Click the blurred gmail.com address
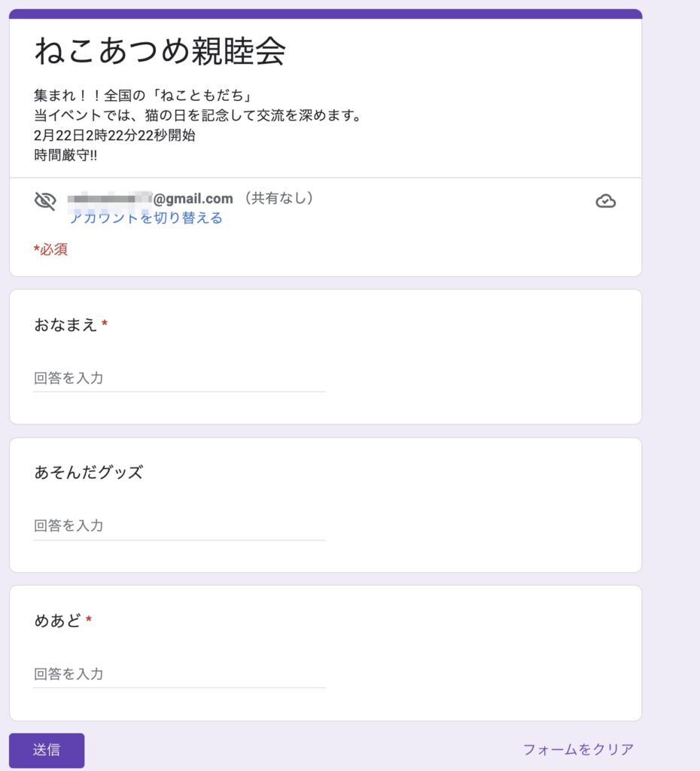This screenshot has height=771, width=700. pos(150,199)
